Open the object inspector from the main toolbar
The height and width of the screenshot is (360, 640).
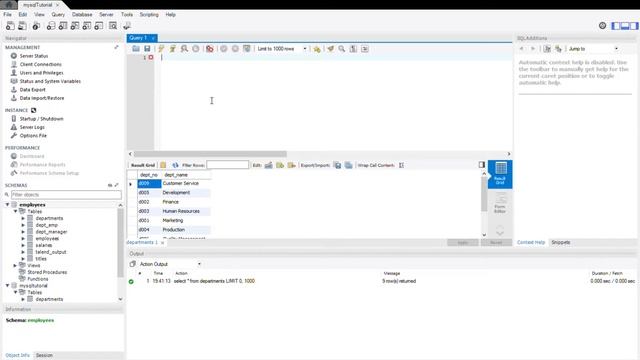(36, 26)
